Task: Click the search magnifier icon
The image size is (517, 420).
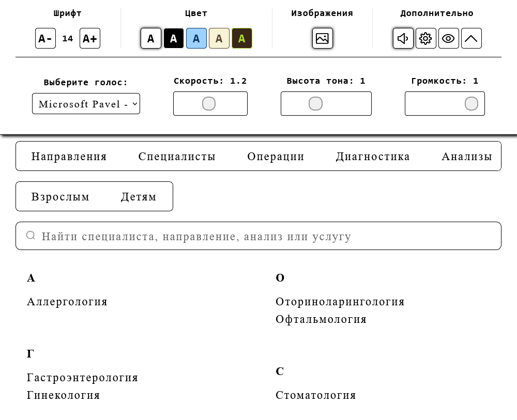Action: click(31, 236)
